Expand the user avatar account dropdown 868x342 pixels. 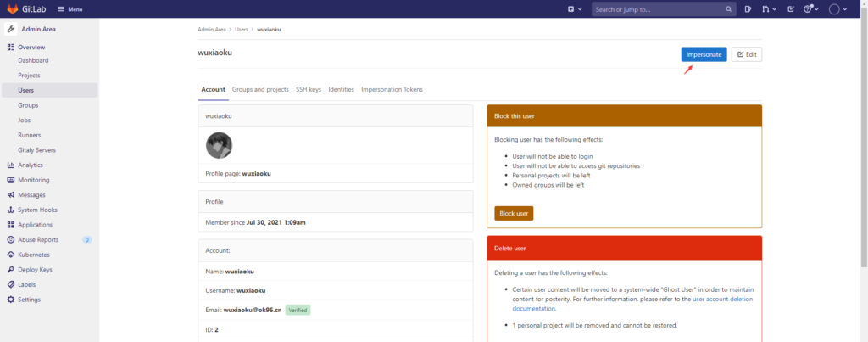837,9
